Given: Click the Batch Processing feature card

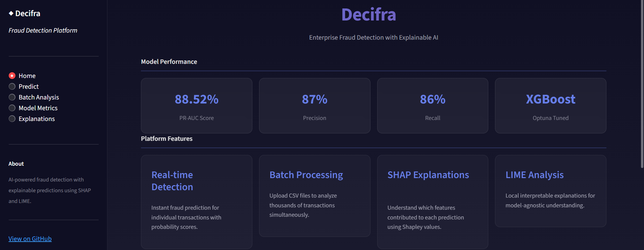Looking at the screenshot, I should click(314, 196).
